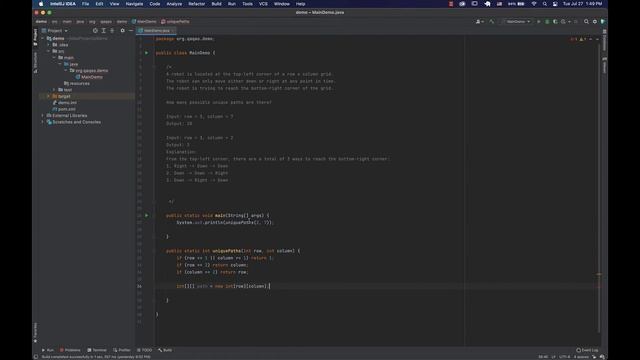Hide the Project panel with minimize icon
Viewport: 640px width, 360px height.
(131, 31)
